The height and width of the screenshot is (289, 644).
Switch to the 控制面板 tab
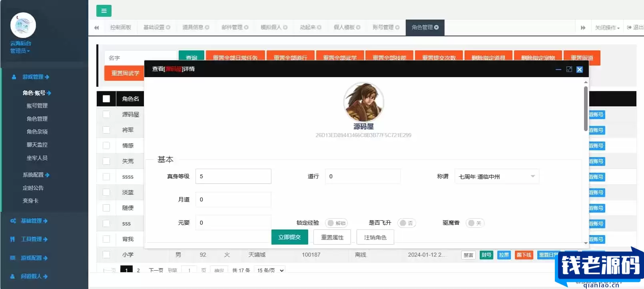point(121,28)
